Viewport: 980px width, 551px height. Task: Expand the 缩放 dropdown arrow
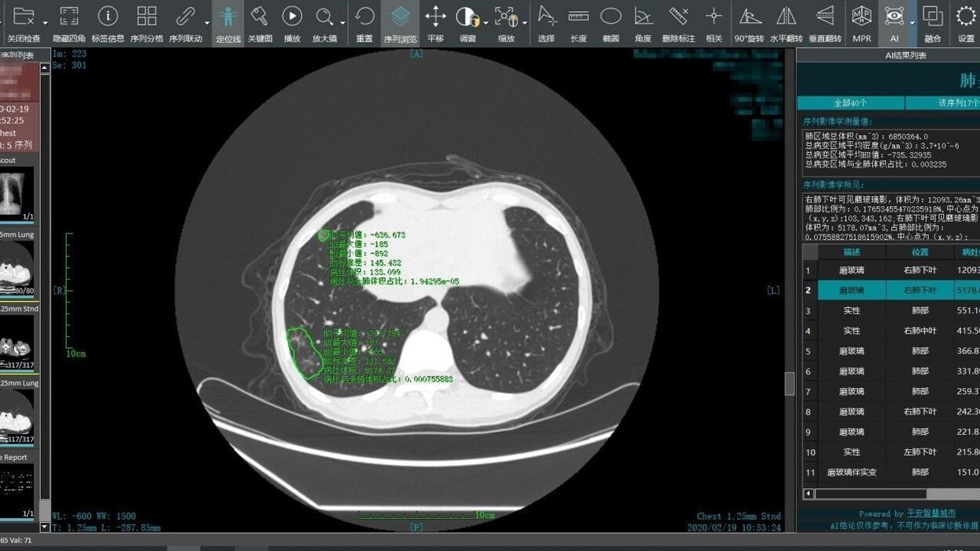(524, 23)
